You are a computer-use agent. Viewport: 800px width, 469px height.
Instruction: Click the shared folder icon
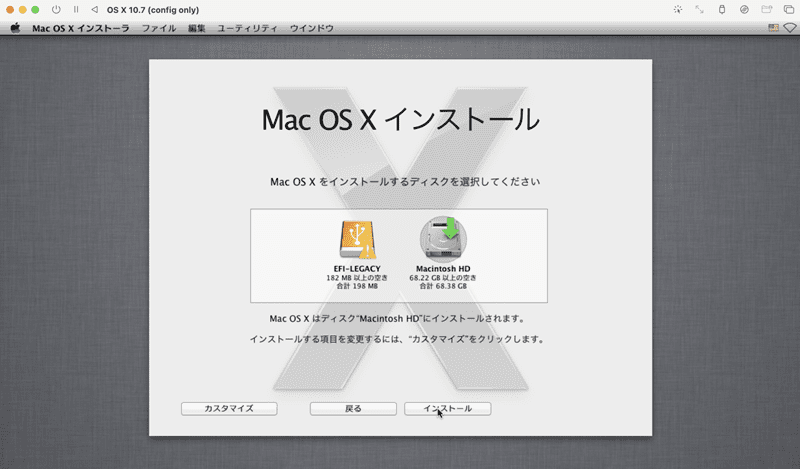(x=766, y=10)
